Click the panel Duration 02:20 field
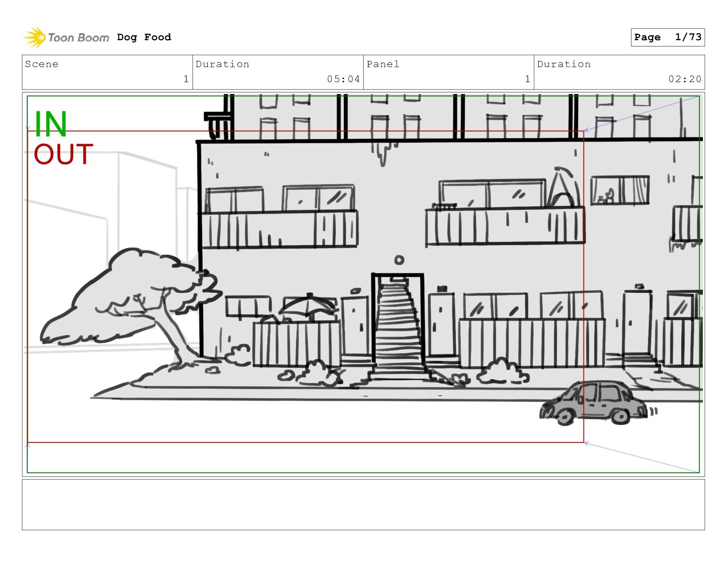The width and height of the screenshot is (728, 563). (x=619, y=72)
